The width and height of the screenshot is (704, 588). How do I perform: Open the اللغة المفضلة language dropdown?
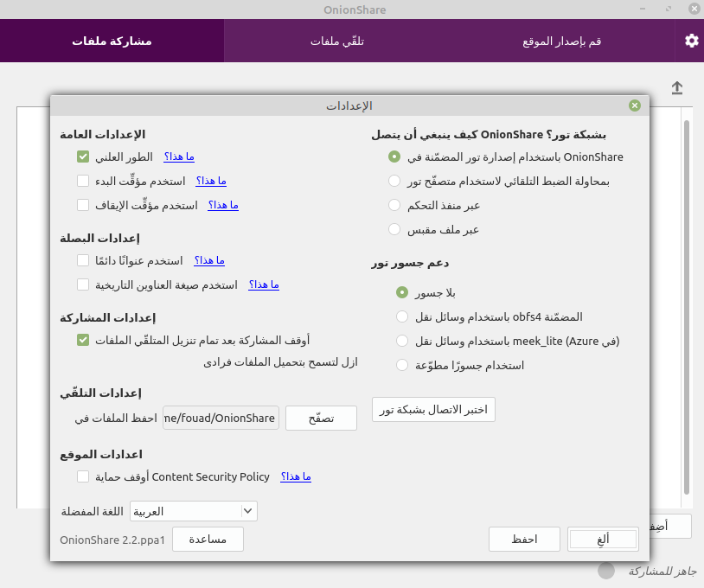(194, 511)
